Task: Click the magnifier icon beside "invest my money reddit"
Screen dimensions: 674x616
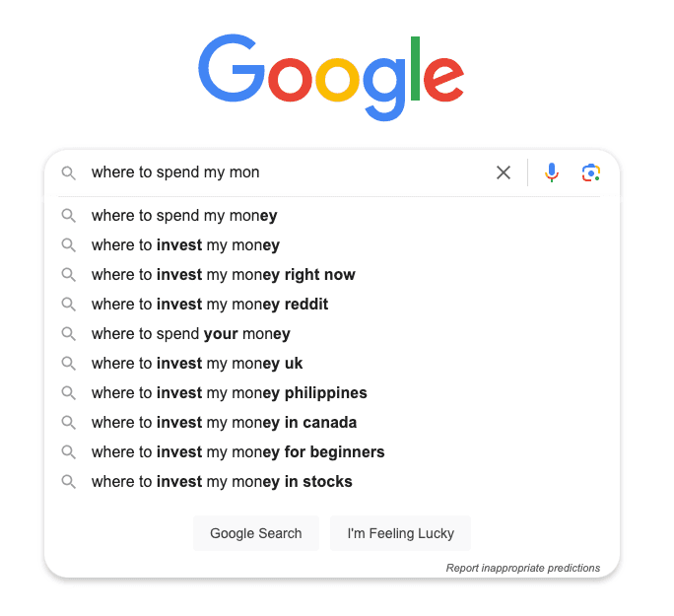Action: [x=68, y=305]
